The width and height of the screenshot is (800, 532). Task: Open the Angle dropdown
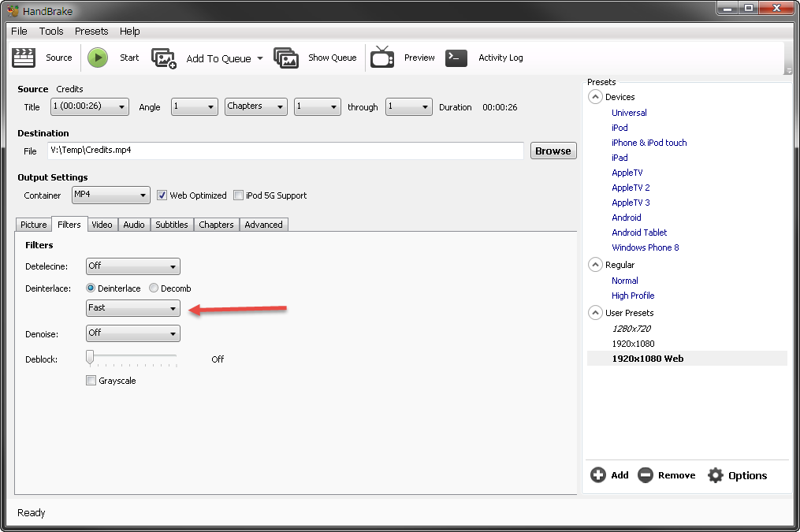pos(195,106)
